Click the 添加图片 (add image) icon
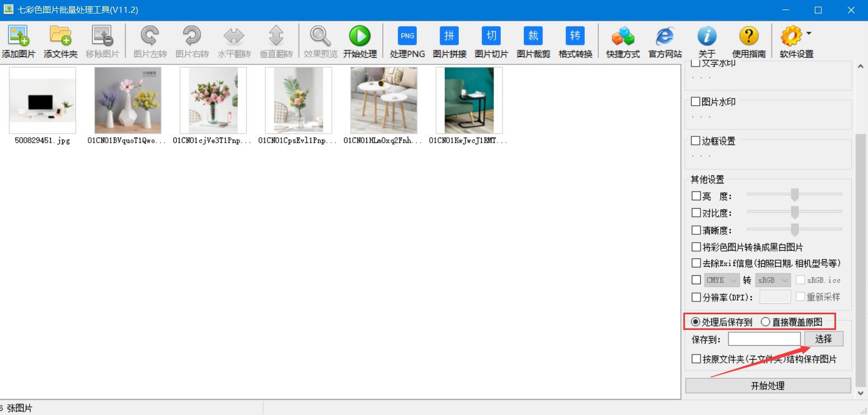 pyautogui.click(x=18, y=37)
